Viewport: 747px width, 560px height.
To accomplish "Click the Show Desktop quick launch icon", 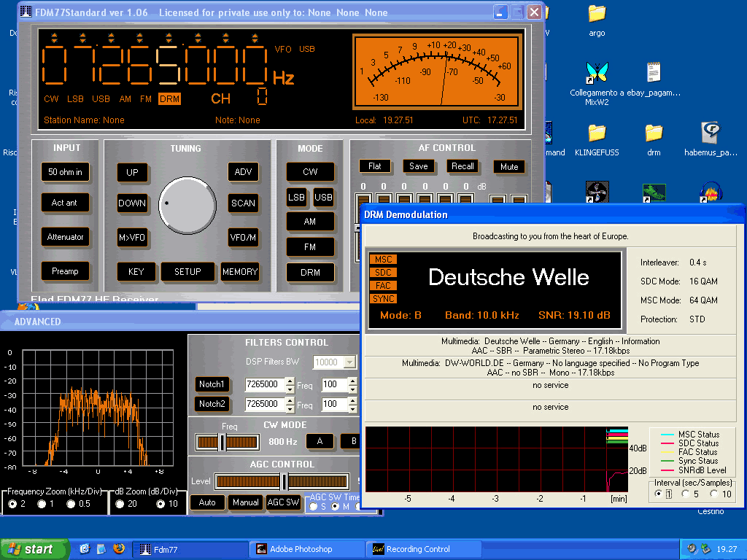I will click(101, 548).
